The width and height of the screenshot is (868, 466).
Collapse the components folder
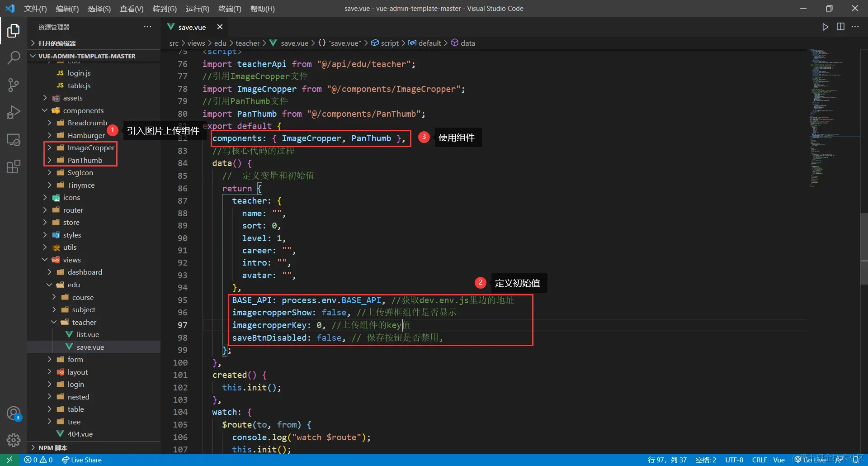(94, 111)
